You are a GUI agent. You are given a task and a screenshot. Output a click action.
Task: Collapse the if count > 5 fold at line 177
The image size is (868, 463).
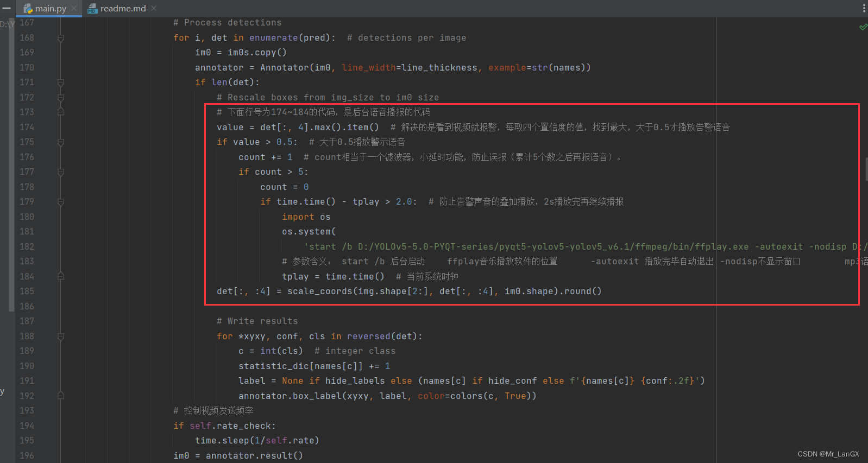(61, 172)
